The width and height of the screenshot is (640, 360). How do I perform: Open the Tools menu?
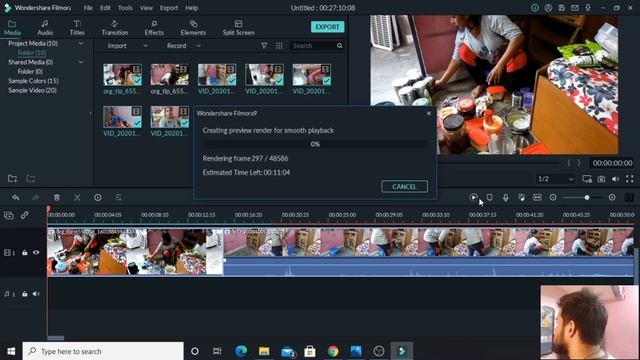125,8
